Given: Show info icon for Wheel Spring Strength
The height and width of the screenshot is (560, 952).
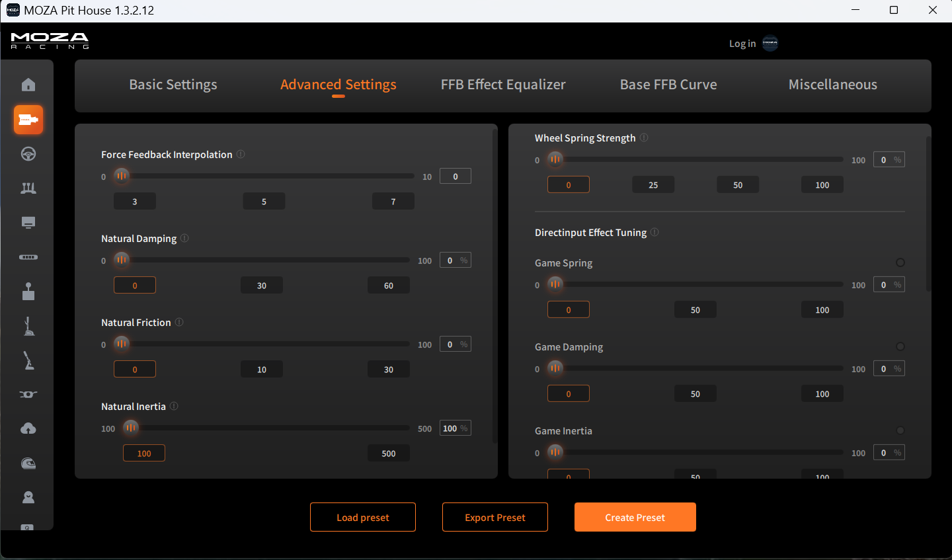Looking at the screenshot, I should 644,138.
